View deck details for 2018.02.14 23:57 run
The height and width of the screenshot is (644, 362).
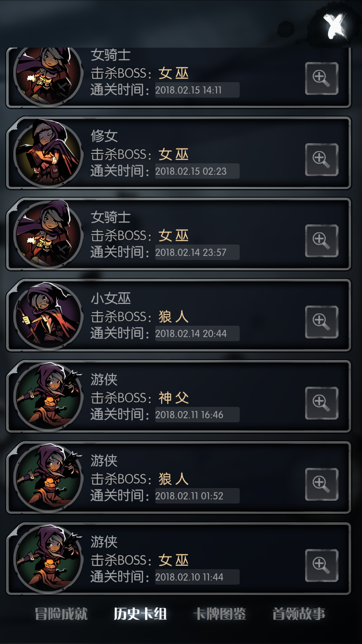coord(321,241)
